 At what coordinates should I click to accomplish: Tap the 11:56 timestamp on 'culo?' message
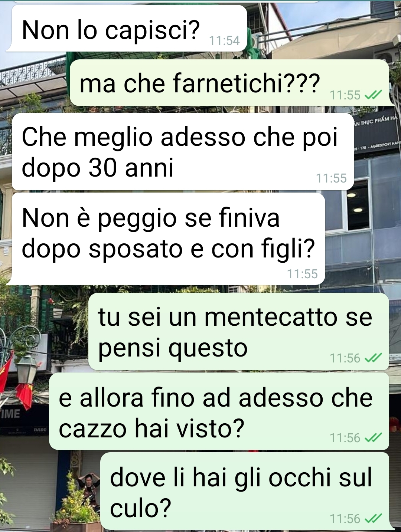point(345,518)
